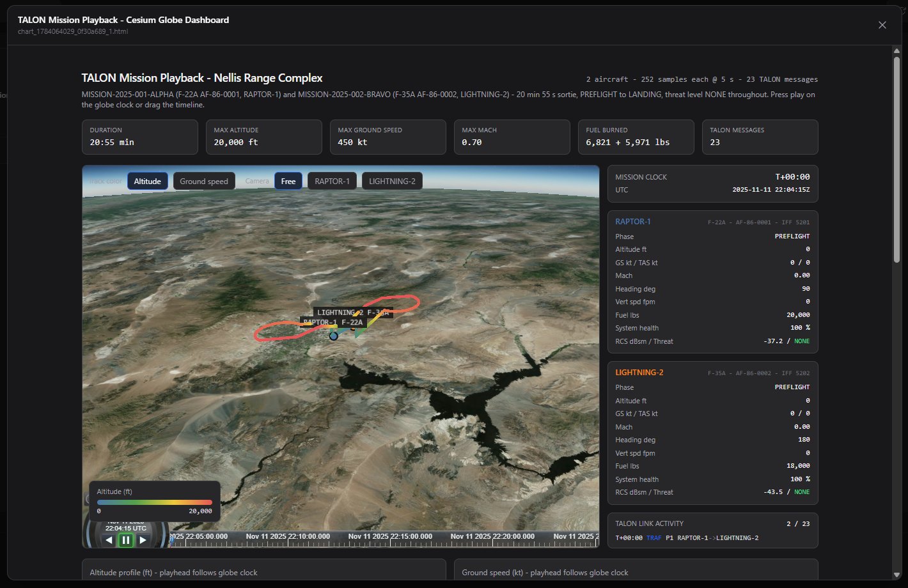The height and width of the screenshot is (588, 908).
Task: Click the altitude color gradient legend bar
Action: click(x=154, y=502)
